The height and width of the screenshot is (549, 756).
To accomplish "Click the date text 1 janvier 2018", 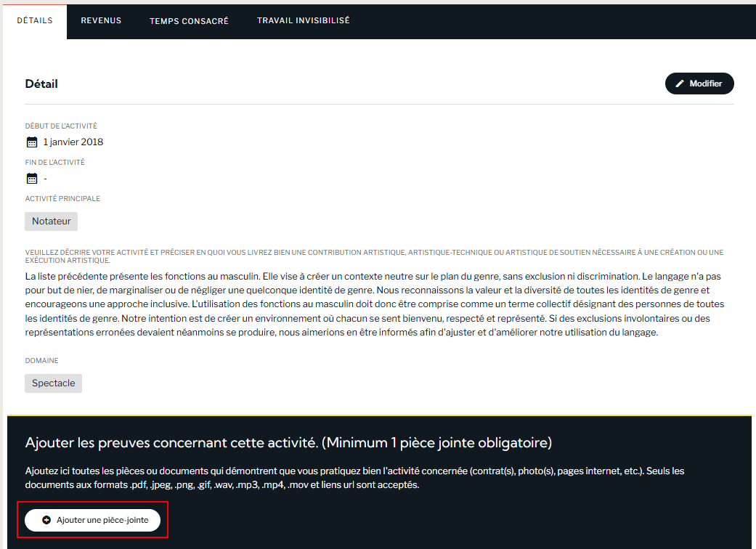I will 73,142.
